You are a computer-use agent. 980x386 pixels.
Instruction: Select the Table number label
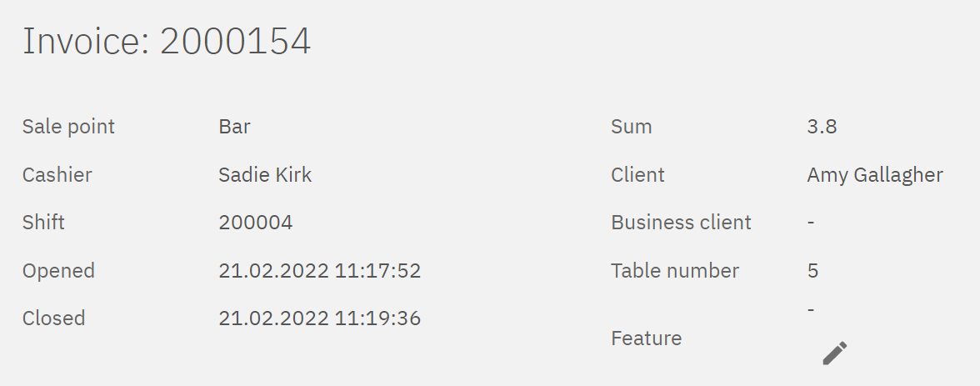point(674,271)
